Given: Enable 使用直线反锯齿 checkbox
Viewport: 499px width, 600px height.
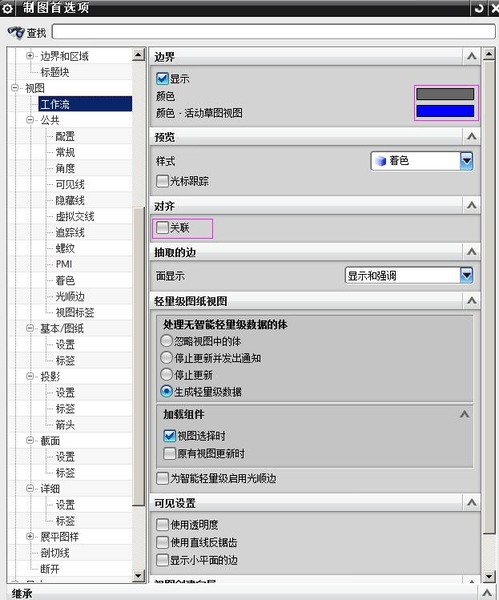Looking at the screenshot, I should pyautogui.click(x=162, y=542).
